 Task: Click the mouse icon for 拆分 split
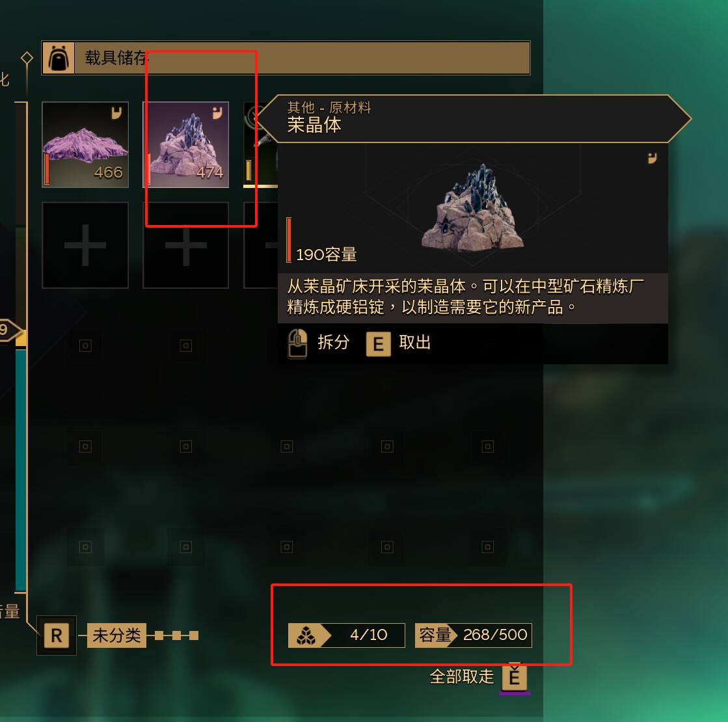coord(297,343)
